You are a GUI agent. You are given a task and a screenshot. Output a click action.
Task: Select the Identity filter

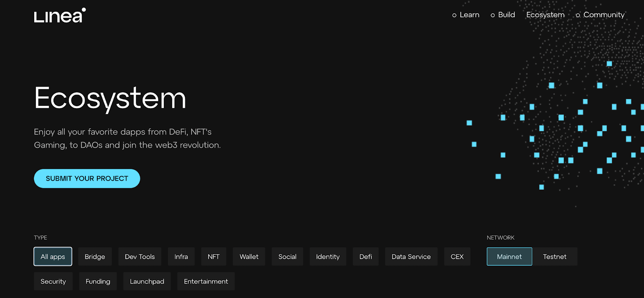328,257
